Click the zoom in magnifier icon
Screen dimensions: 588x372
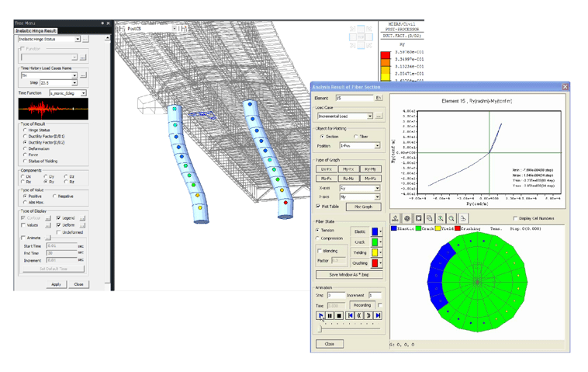(441, 219)
